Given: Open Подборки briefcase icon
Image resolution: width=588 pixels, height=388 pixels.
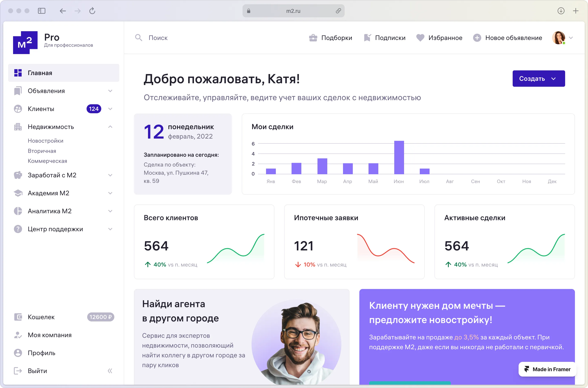Looking at the screenshot, I should tap(313, 38).
